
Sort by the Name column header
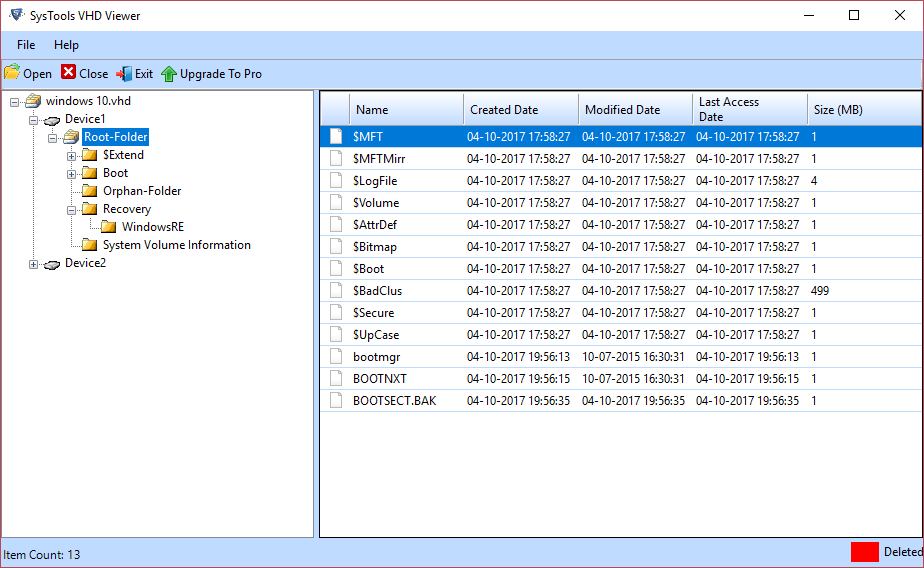tap(407, 110)
